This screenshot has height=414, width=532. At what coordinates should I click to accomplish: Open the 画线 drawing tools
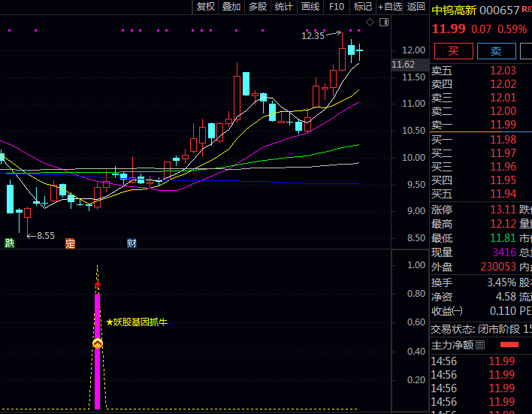point(310,7)
